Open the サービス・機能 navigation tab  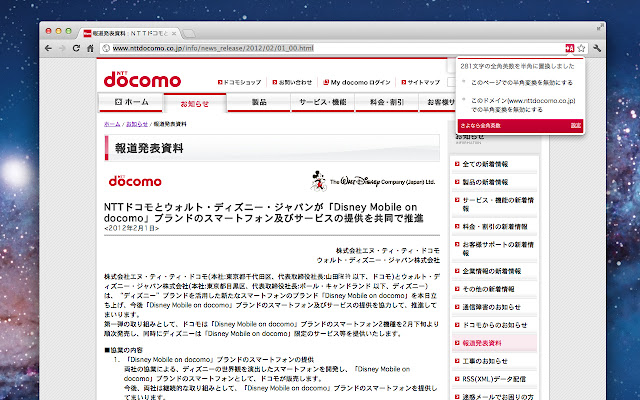coord(322,102)
